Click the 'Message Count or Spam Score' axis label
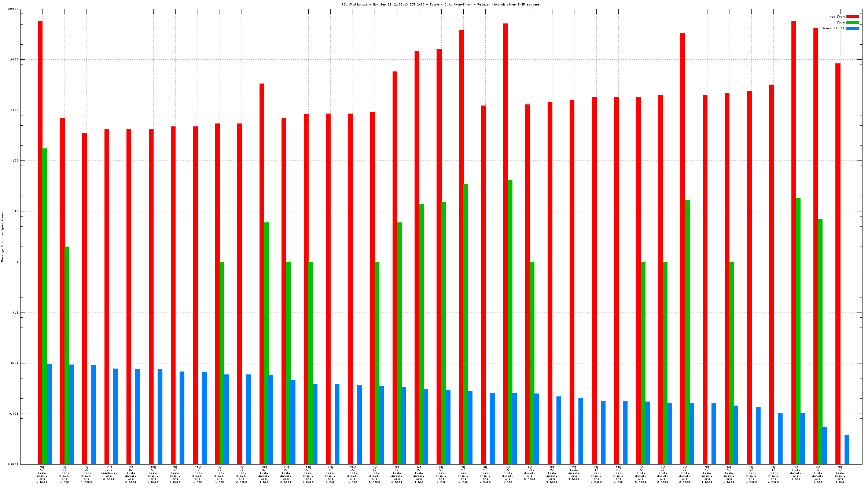Viewport: 868px width, 488px height. 2,237
